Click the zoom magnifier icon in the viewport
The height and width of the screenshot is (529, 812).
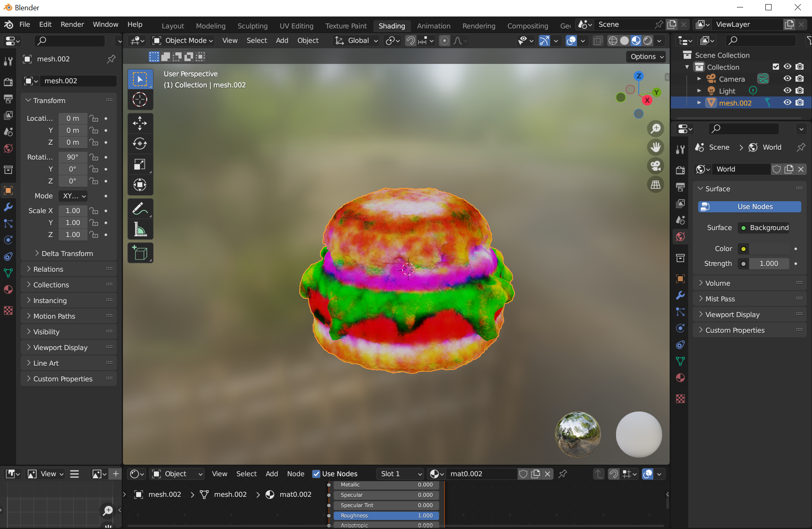click(656, 129)
